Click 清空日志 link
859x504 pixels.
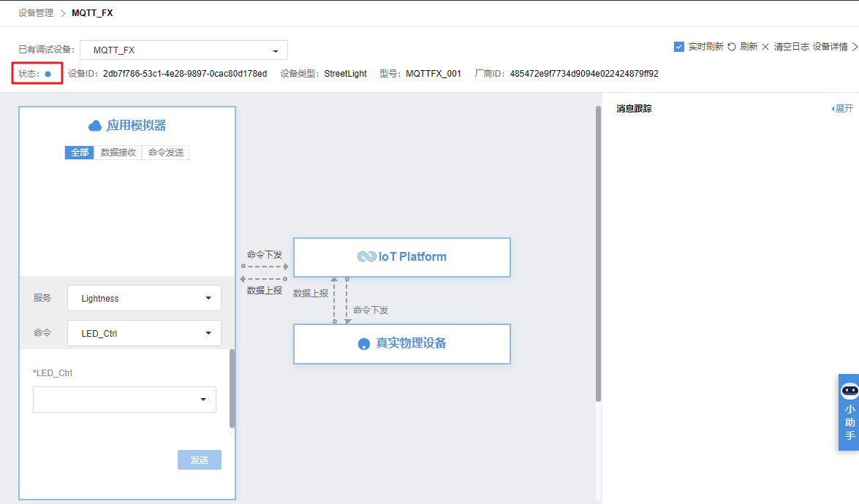[x=791, y=47]
